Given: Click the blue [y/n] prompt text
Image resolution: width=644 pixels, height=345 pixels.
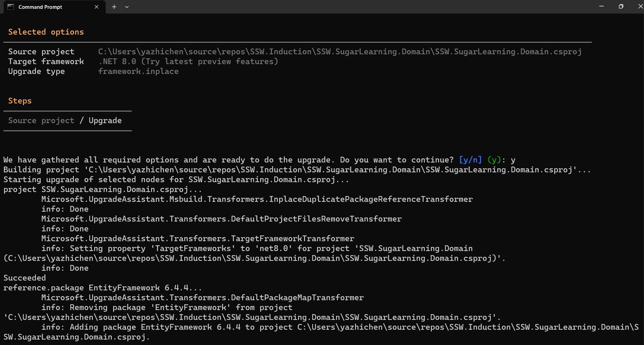Looking at the screenshot, I should [470, 160].
